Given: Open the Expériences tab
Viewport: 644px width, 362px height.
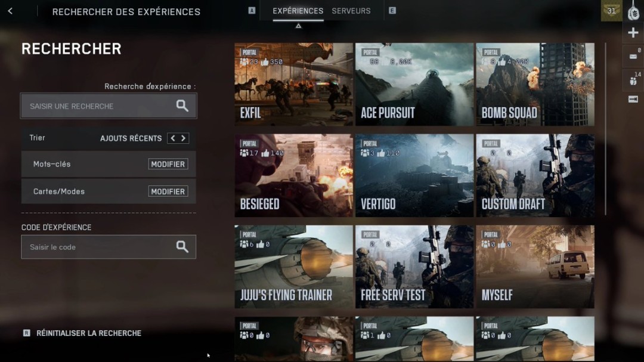Looking at the screenshot, I should (298, 11).
